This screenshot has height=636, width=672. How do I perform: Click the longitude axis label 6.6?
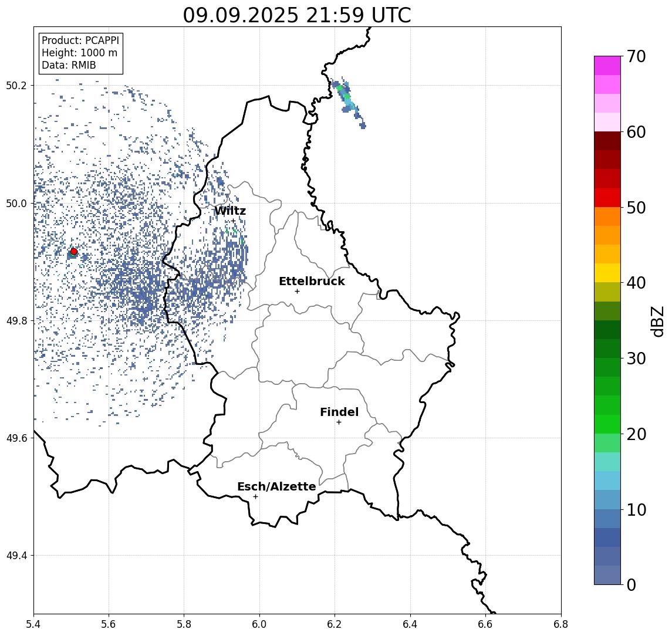[x=485, y=624]
